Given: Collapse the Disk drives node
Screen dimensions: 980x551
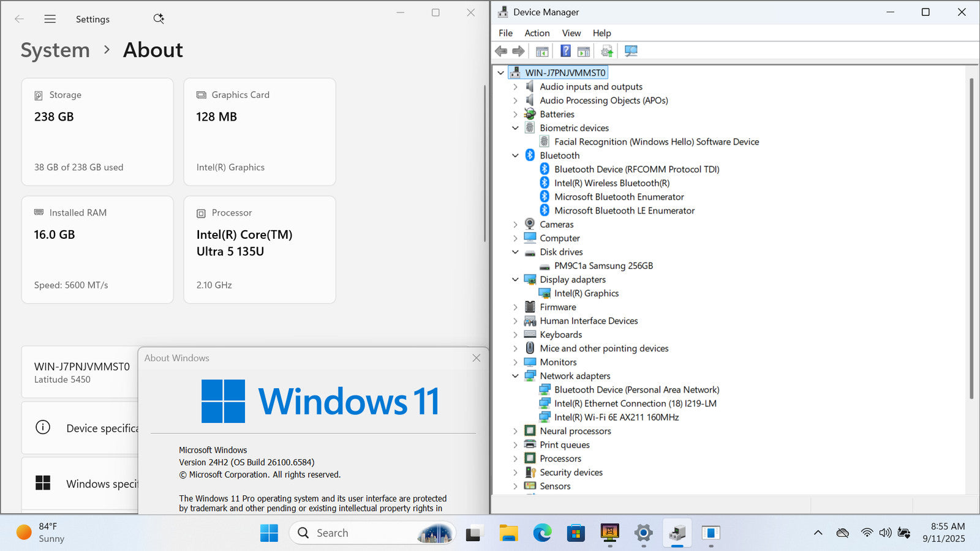Looking at the screenshot, I should 515,252.
